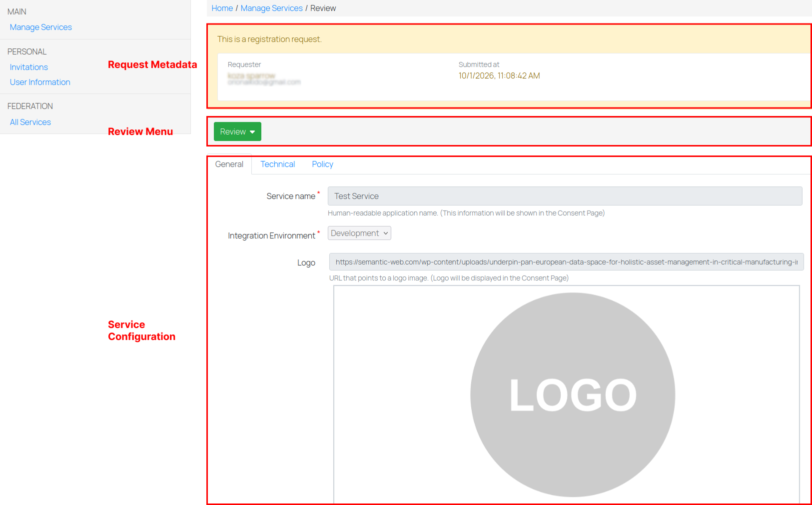Open User Information in the sidebar
The width and height of the screenshot is (812, 505).
coord(40,82)
